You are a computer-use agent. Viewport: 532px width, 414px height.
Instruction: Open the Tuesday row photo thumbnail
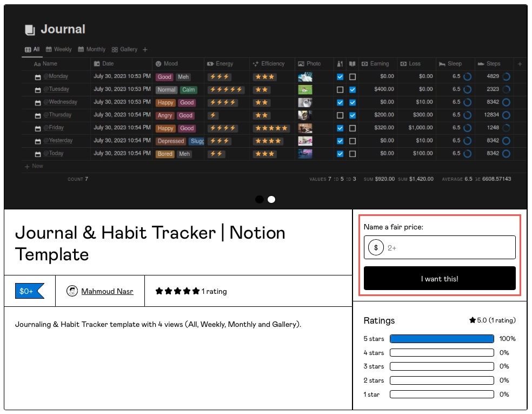click(x=305, y=90)
